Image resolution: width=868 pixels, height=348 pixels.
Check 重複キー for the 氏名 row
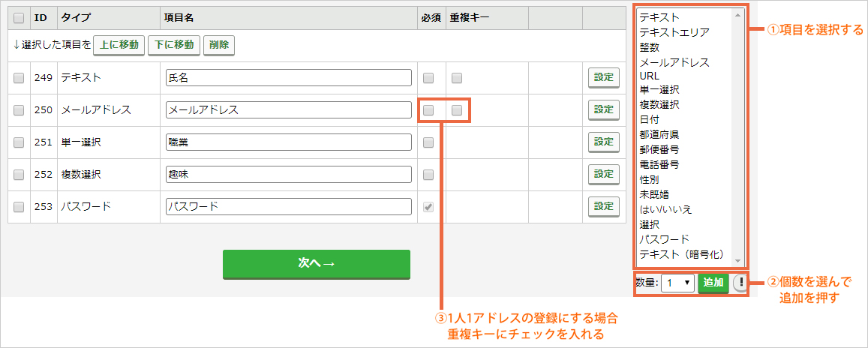(456, 78)
